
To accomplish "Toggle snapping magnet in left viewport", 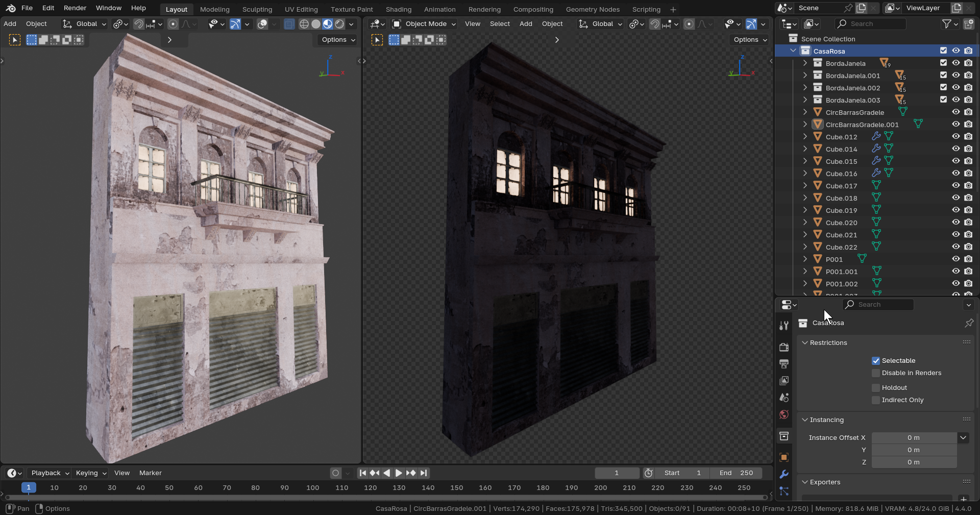I will (138, 24).
